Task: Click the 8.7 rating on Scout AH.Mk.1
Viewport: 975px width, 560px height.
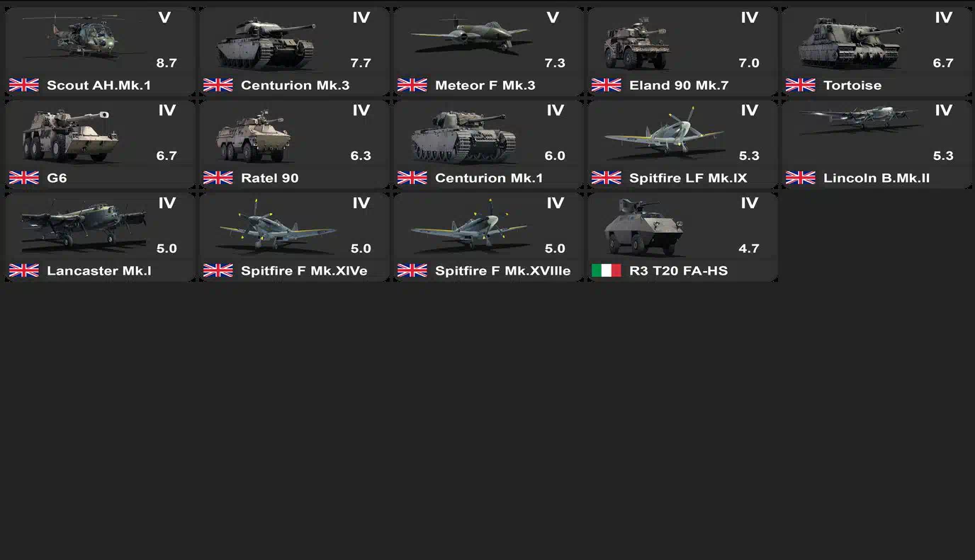Action: (x=167, y=63)
